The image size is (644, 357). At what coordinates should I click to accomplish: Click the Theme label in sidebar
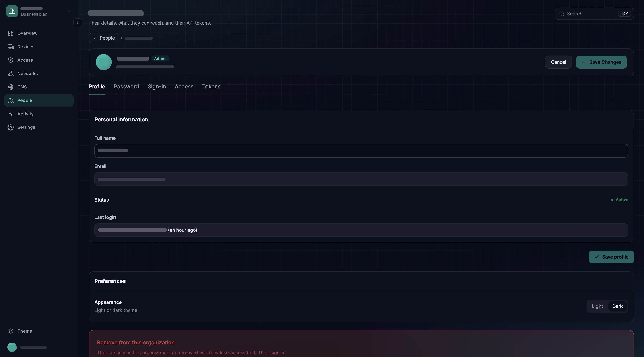(25, 331)
